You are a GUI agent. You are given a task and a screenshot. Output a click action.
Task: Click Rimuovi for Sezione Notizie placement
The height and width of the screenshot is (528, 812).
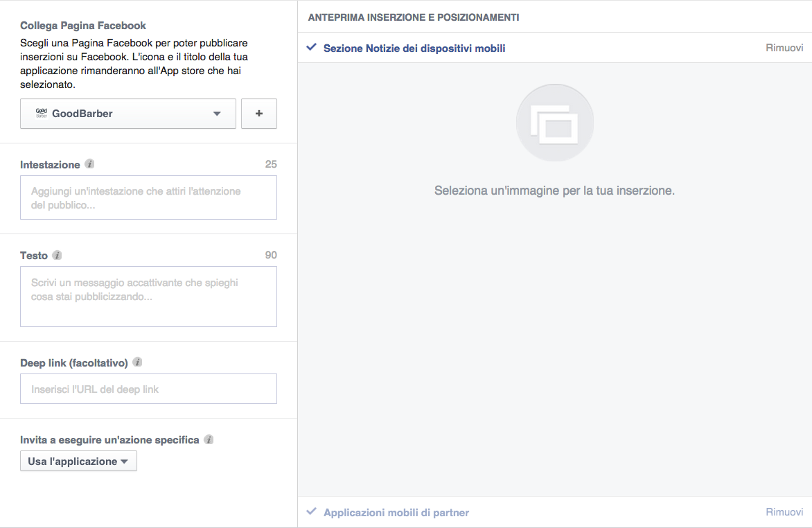pos(784,48)
